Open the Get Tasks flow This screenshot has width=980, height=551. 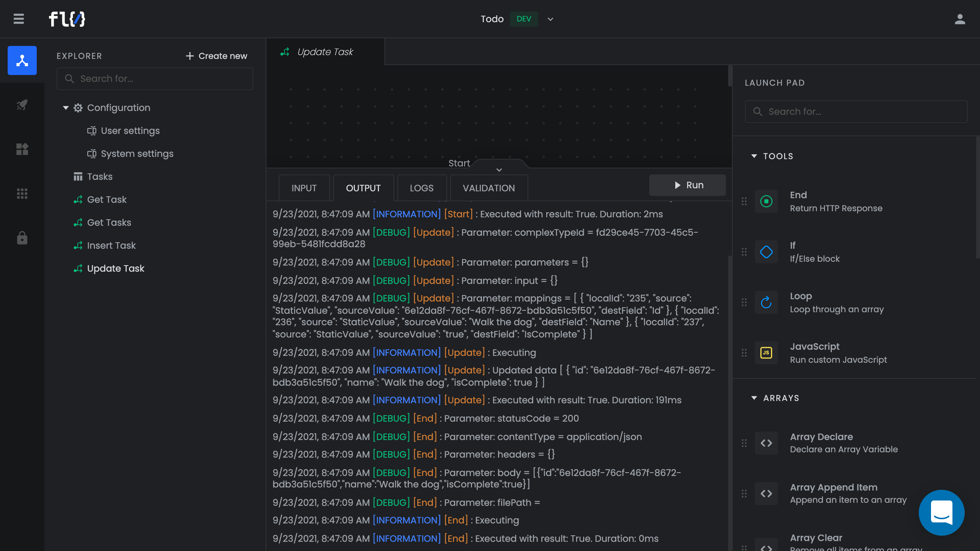[x=109, y=223]
